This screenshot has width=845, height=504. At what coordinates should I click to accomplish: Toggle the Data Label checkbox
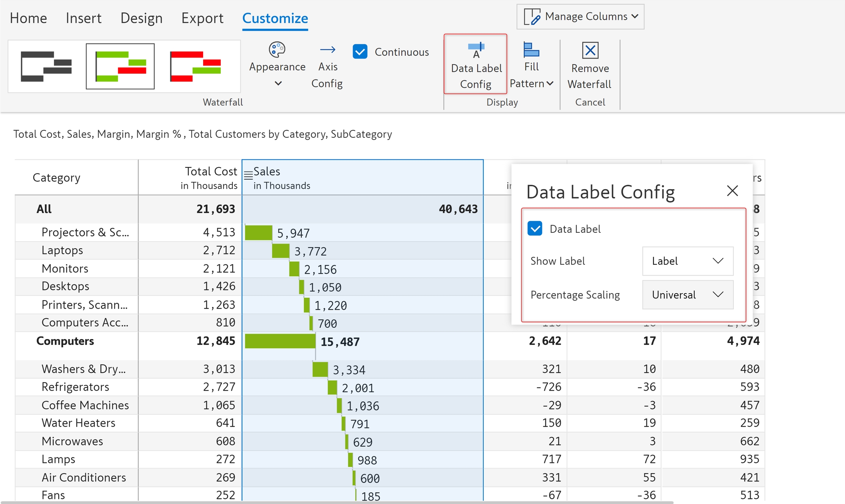[x=535, y=229]
